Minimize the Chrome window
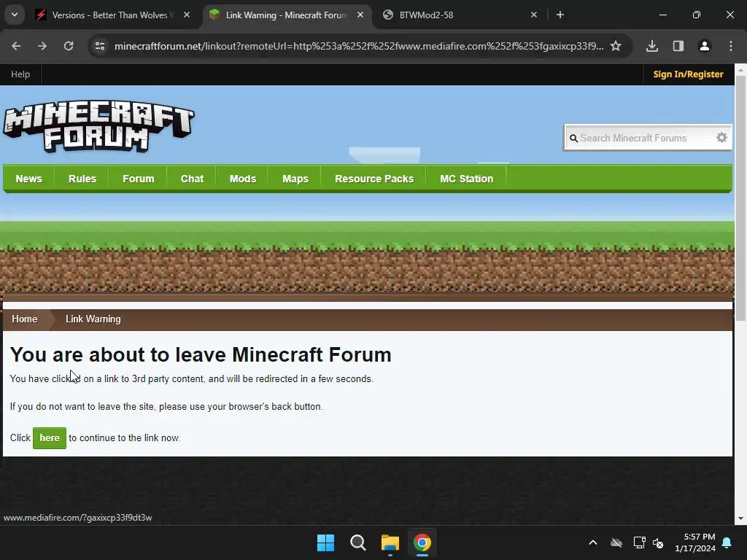Viewport: 747px width, 560px height. coord(662,15)
